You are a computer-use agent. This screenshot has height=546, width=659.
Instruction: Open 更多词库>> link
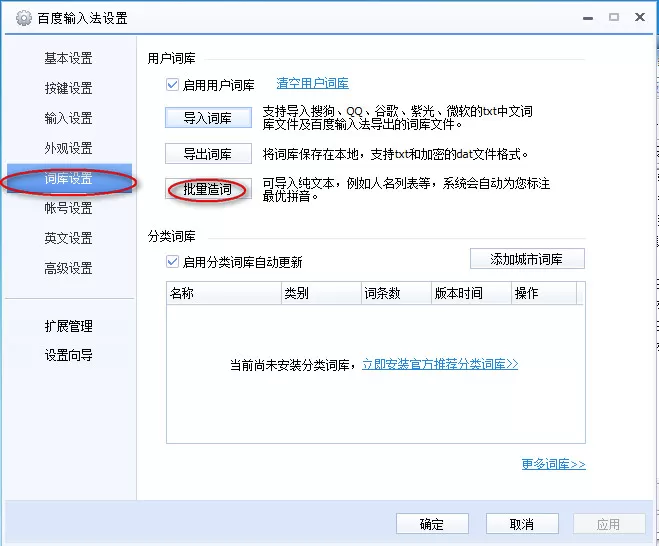(554, 464)
